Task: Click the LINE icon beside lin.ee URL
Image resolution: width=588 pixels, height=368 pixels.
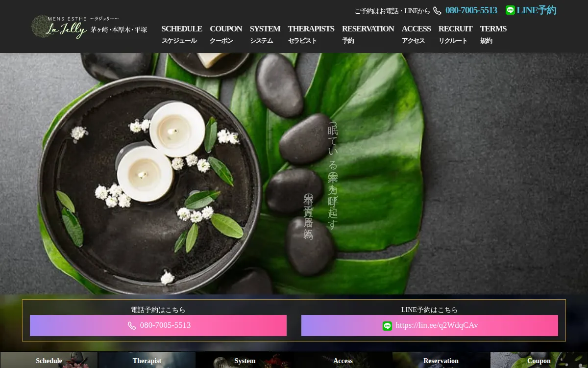Action: [x=387, y=326]
